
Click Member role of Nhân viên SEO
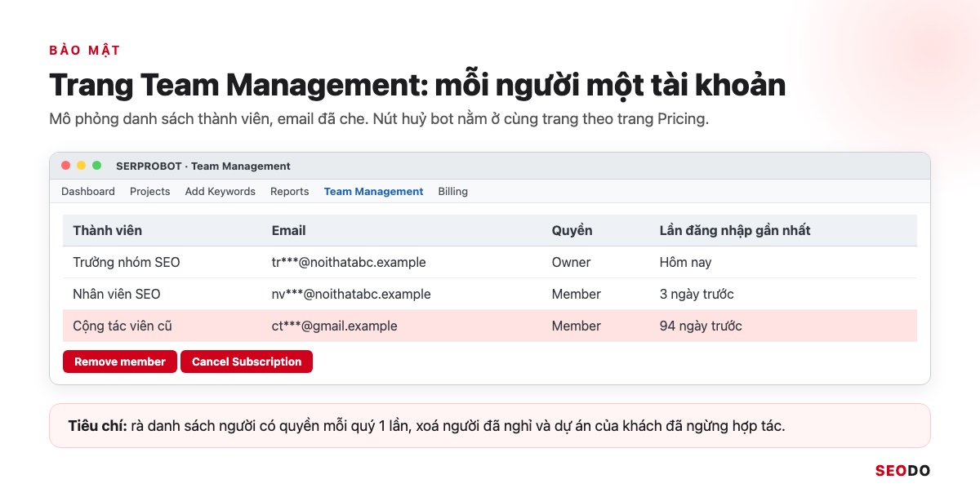tap(577, 294)
